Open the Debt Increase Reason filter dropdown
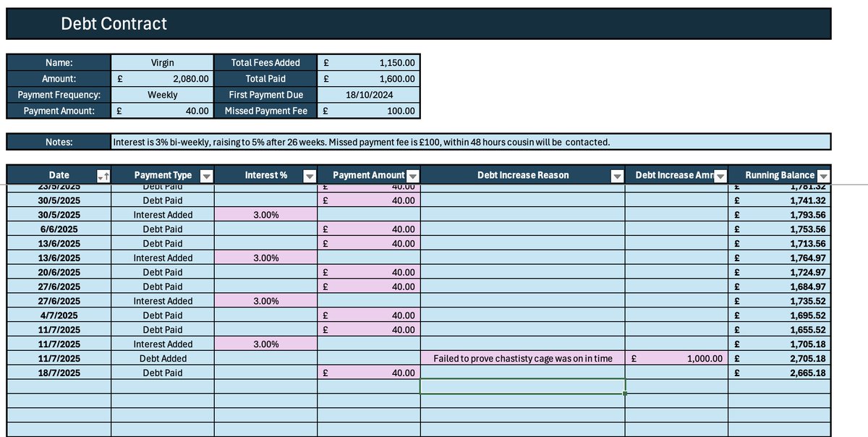The height and width of the screenshot is (437, 868). 617,176
